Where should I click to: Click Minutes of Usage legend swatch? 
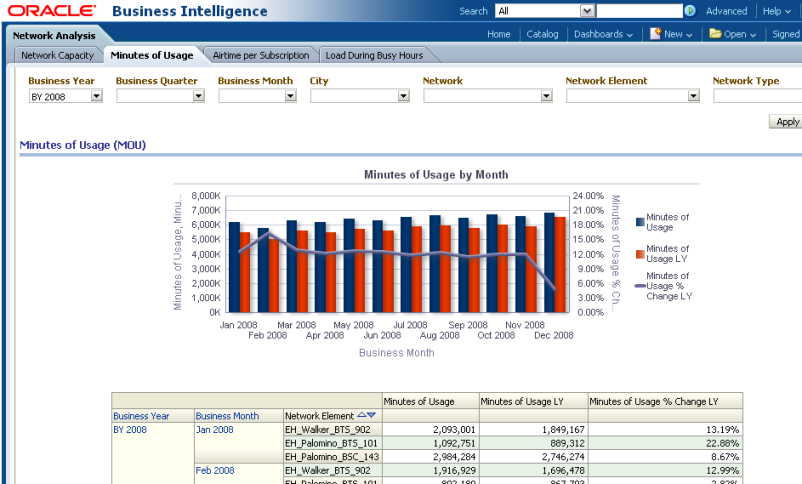pyautogui.click(x=640, y=222)
